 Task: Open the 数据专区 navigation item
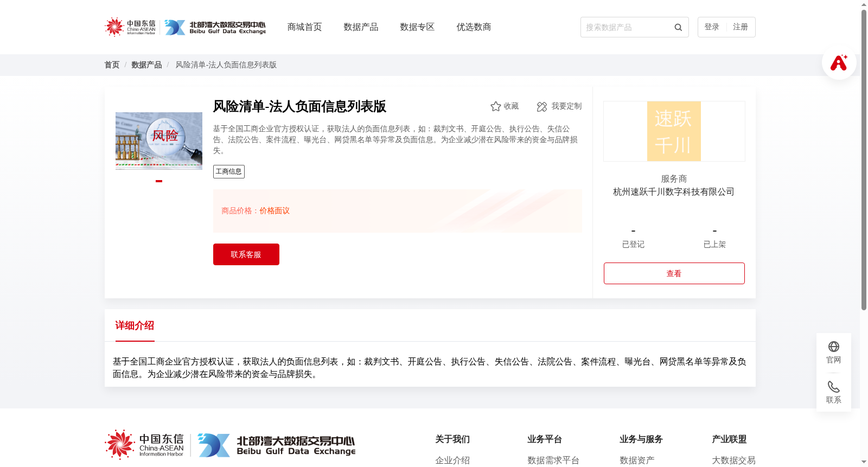click(x=417, y=27)
